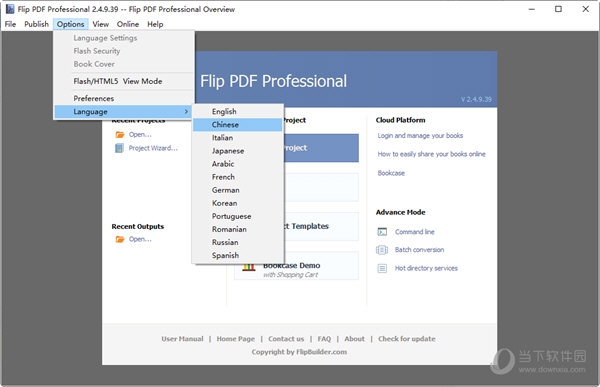Maximize the application window
600x387 pixels.
[558, 9]
